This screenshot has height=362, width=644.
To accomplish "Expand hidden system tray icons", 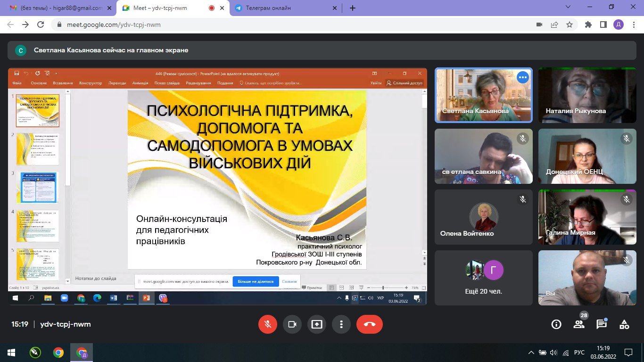I will click(531, 352).
